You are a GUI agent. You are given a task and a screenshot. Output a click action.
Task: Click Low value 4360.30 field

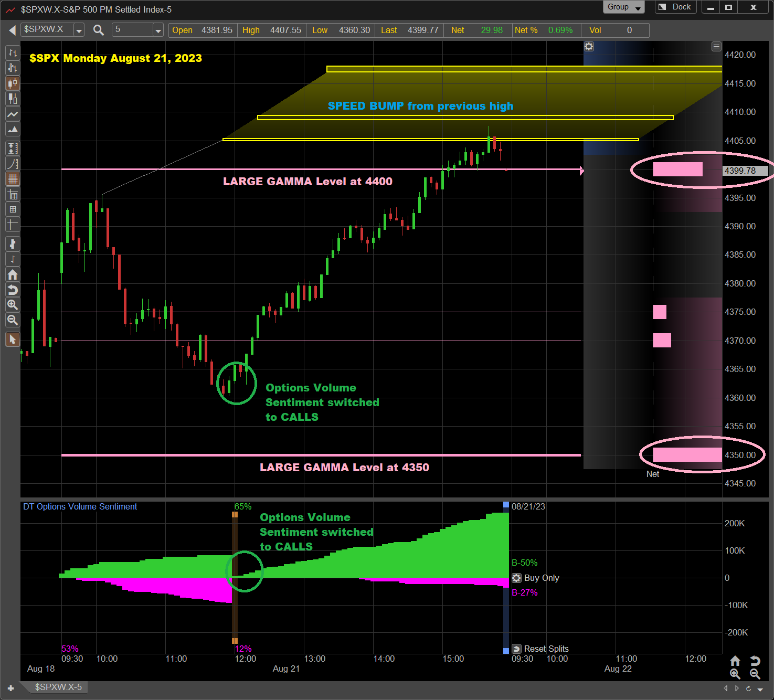[341, 30]
